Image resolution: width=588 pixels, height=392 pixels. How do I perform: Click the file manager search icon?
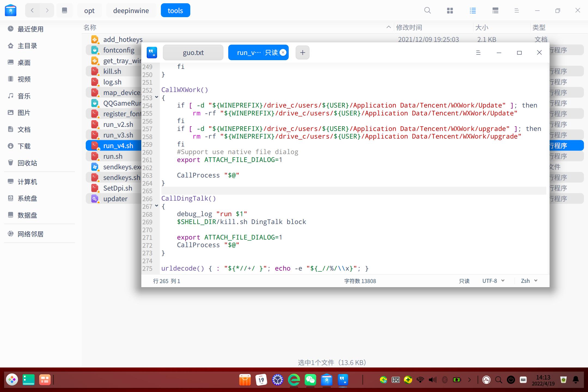[x=427, y=10]
